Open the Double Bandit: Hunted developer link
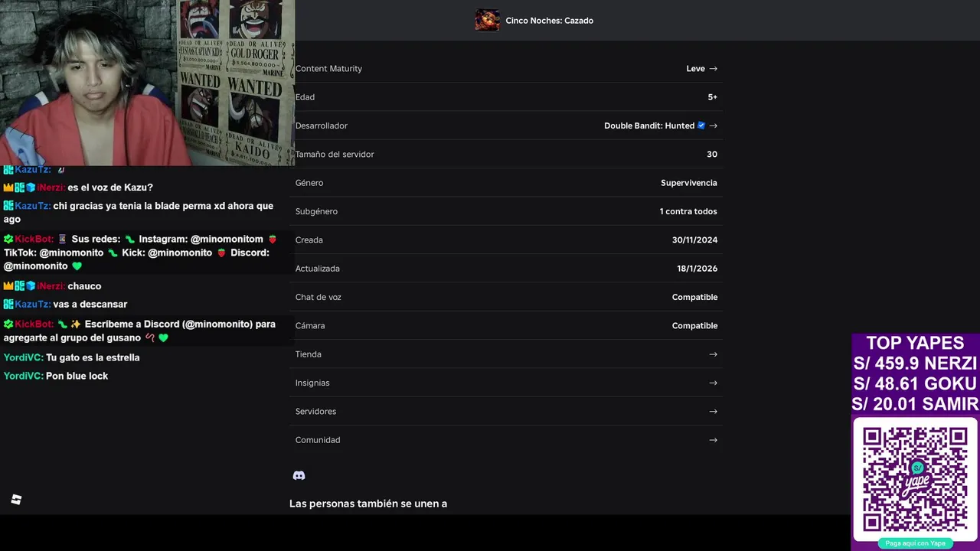The width and height of the screenshot is (980, 551). [x=649, y=126]
